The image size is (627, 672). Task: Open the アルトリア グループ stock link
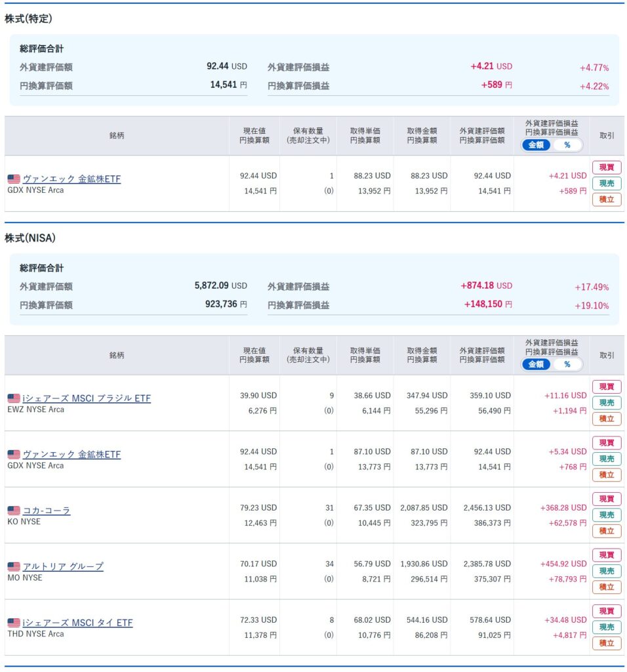(63, 566)
